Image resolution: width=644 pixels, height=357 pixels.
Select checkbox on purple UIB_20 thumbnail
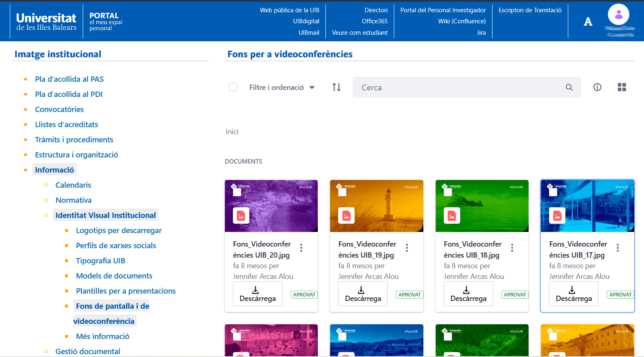point(237,193)
